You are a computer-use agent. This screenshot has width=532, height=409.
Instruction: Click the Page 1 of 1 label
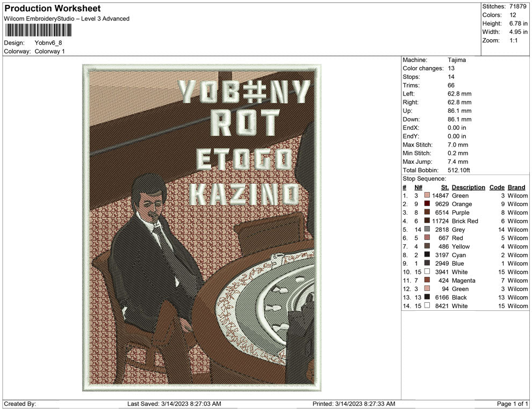[x=512, y=404]
